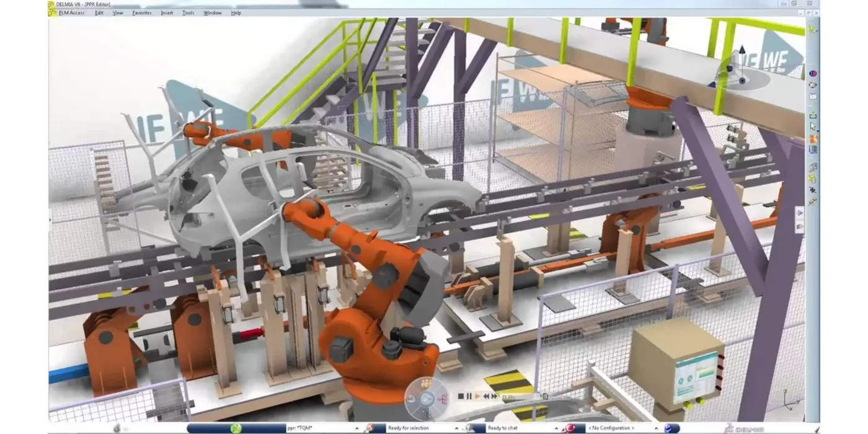Expand the 'Ready for selection' dropdown arrow
The image size is (868, 434).
456,428
